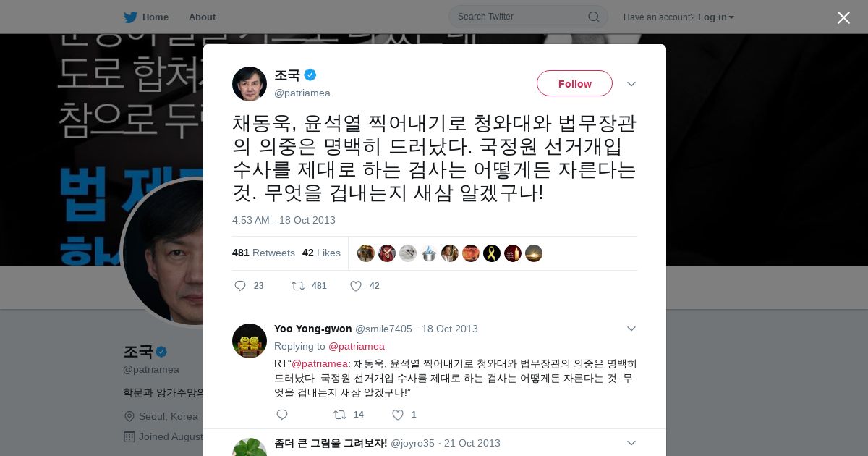This screenshot has width=868, height=456.
Task: Open the yellow ribbon liker avatar
Action: point(492,253)
